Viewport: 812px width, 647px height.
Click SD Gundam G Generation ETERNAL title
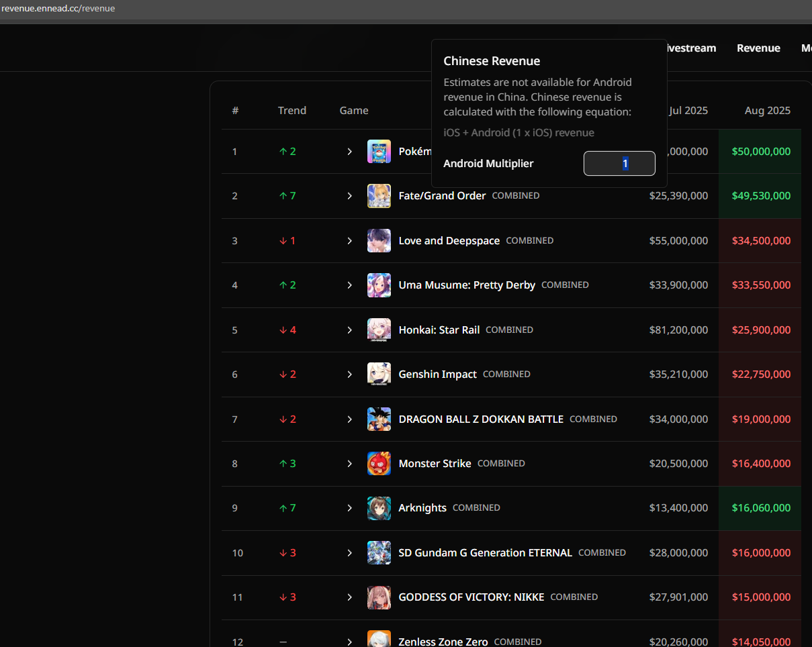click(486, 552)
